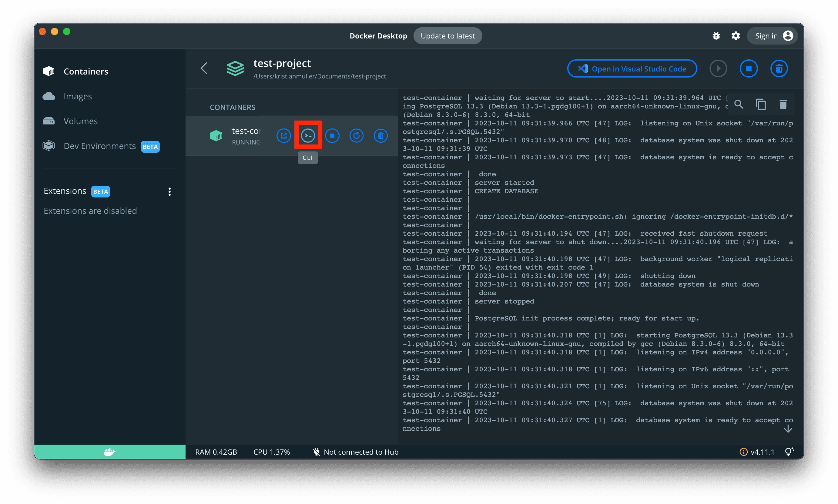
Task: Click the 'server started' log line
Action: 504,183
